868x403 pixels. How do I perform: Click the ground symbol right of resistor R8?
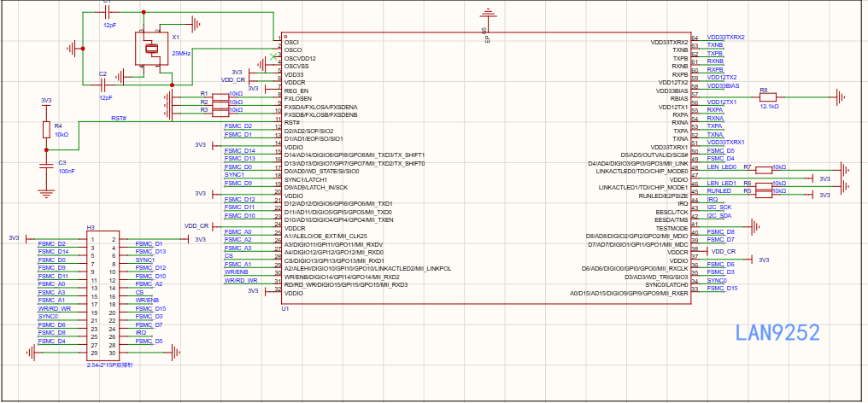pos(842,96)
